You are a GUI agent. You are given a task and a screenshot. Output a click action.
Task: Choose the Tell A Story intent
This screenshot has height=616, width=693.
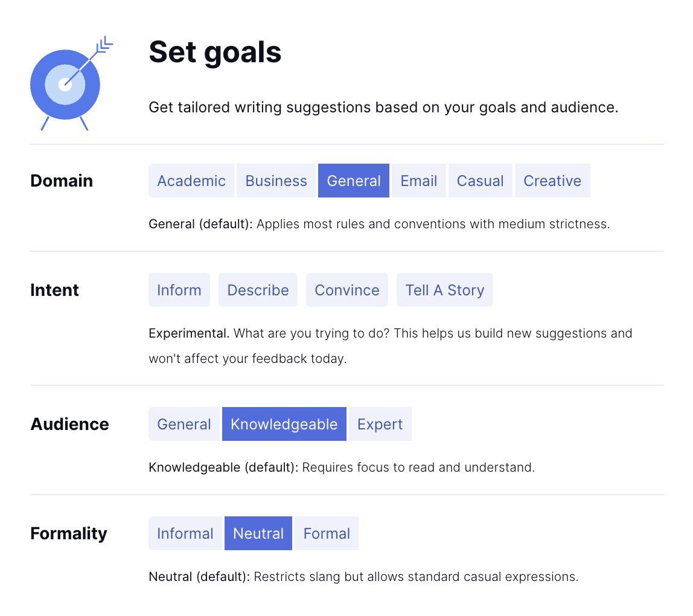point(445,290)
